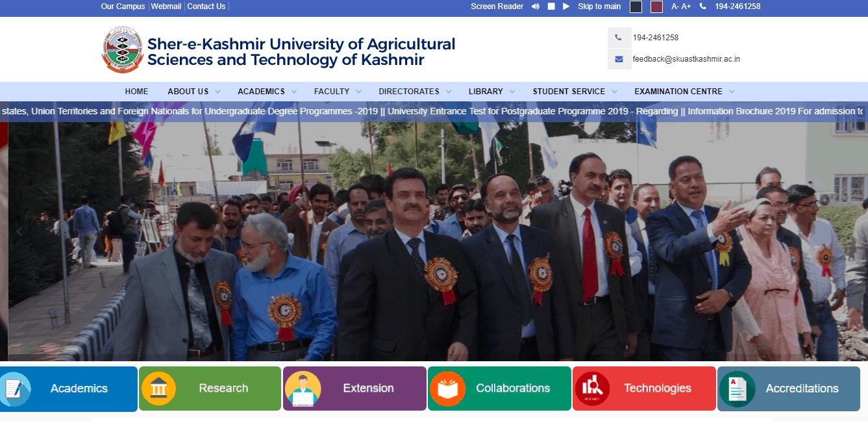
Task: Open the Technologies tile
Action: pos(644,389)
